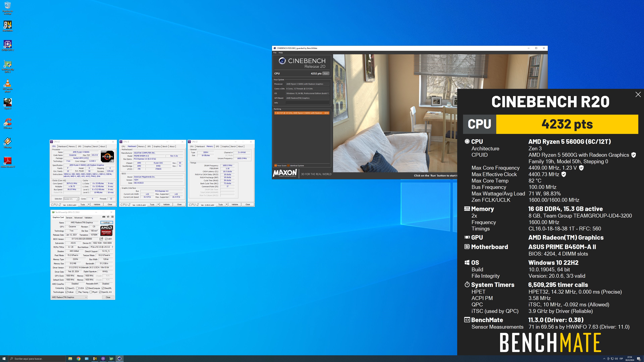
Task: Open Google Chrome from the taskbar
Action: coord(78,359)
